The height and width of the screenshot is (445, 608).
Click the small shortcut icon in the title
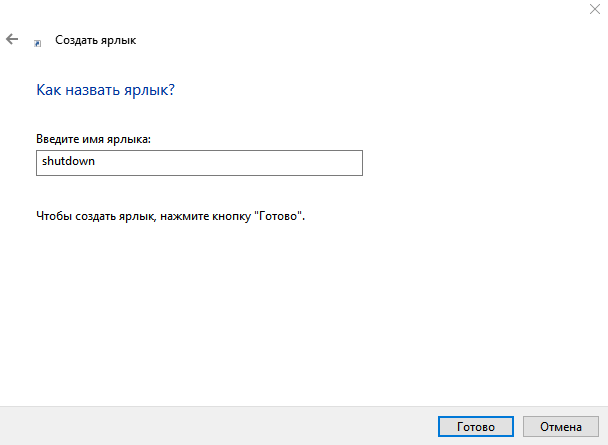pos(38,43)
